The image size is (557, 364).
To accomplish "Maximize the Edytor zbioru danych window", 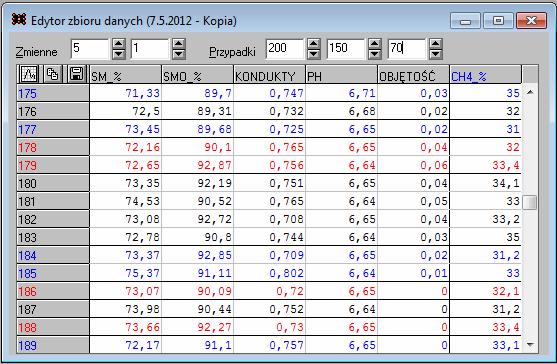I will [498, 21].
